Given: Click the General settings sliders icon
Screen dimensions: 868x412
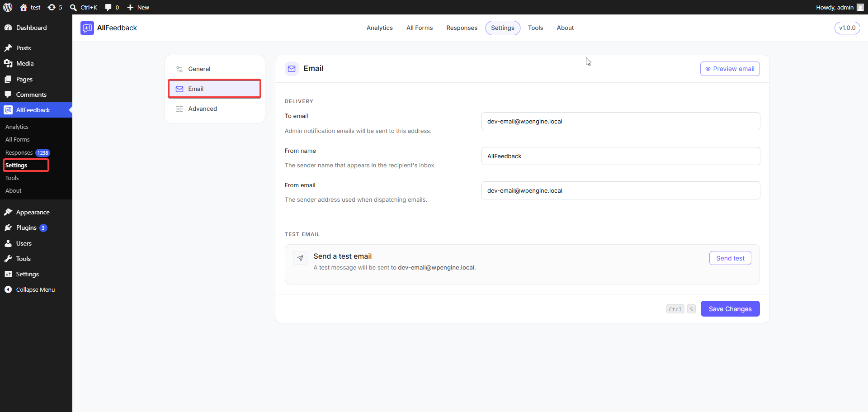Looking at the screenshot, I should [179, 69].
